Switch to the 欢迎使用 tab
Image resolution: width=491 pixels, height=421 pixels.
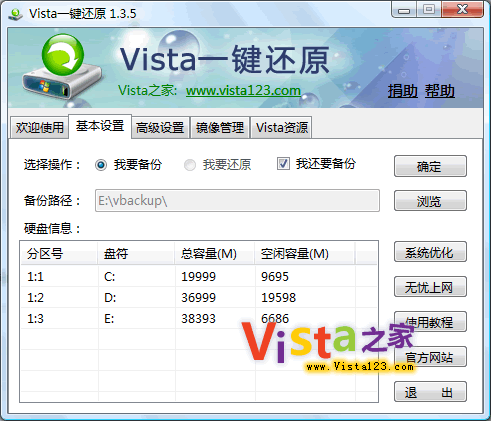point(39,127)
